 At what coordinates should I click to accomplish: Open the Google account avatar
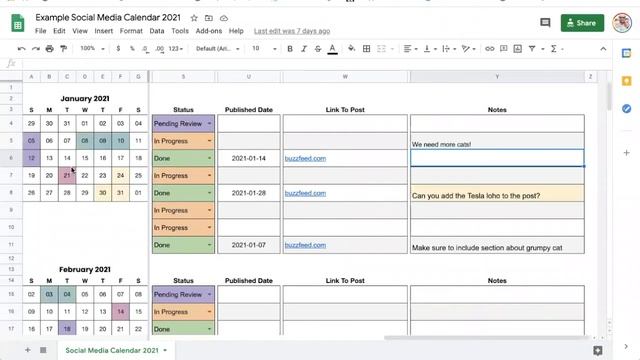point(622,23)
